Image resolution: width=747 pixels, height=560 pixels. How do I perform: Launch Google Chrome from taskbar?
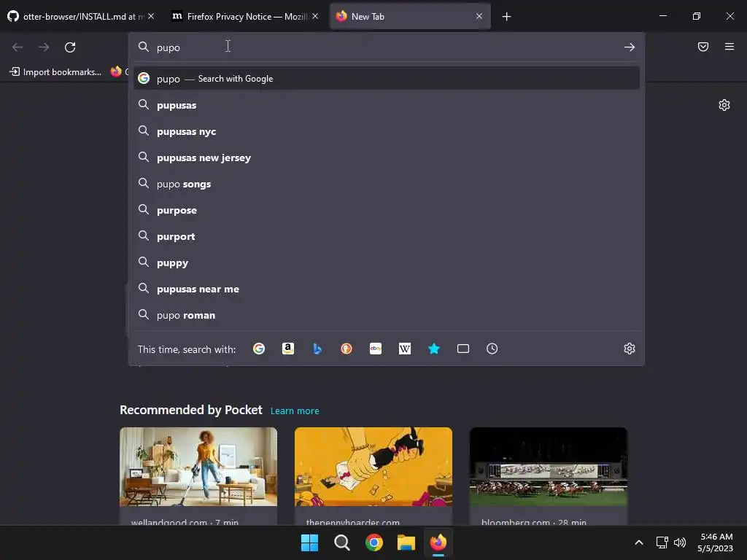tap(374, 542)
